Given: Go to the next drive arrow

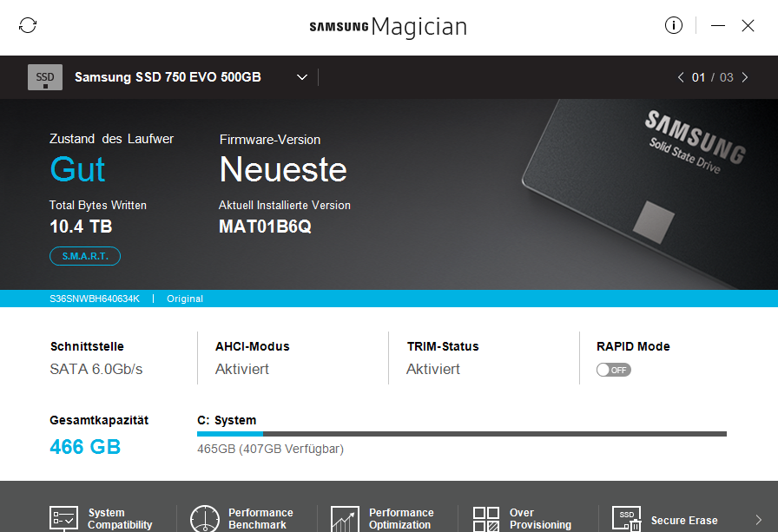Looking at the screenshot, I should (x=745, y=77).
